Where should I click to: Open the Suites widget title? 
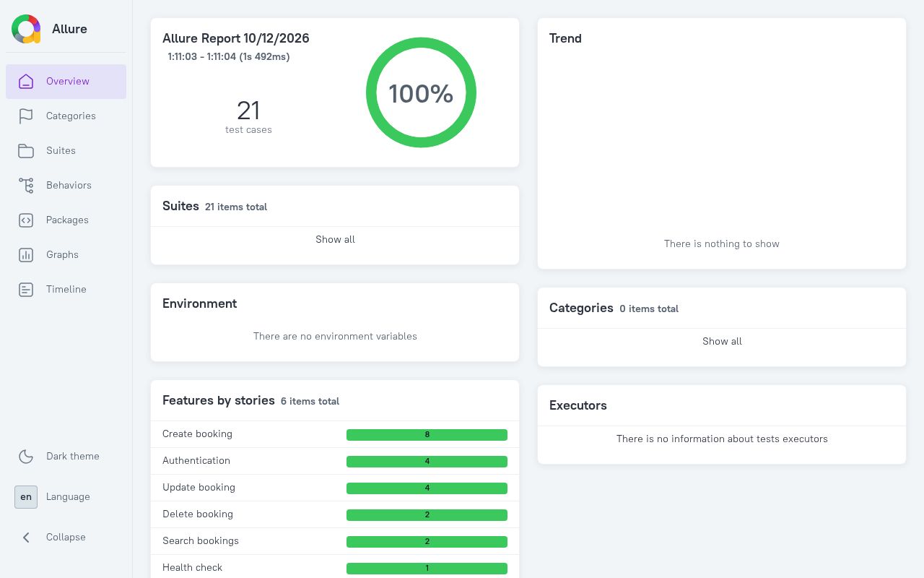click(x=180, y=206)
